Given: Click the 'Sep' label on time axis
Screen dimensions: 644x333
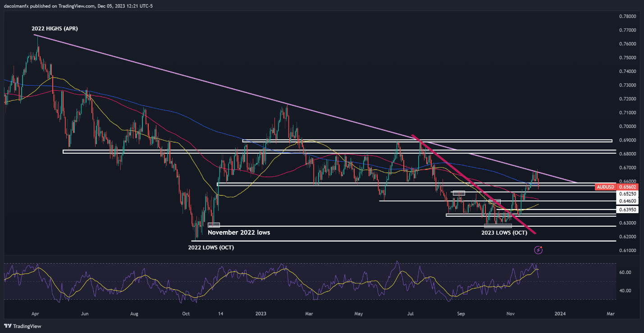Looking at the screenshot, I should tap(461, 313).
